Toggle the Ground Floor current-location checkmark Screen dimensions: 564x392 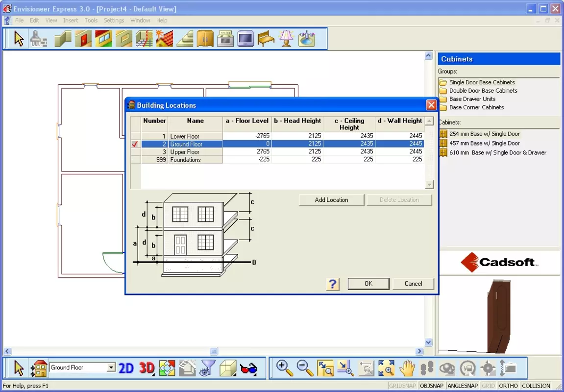[135, 144]
